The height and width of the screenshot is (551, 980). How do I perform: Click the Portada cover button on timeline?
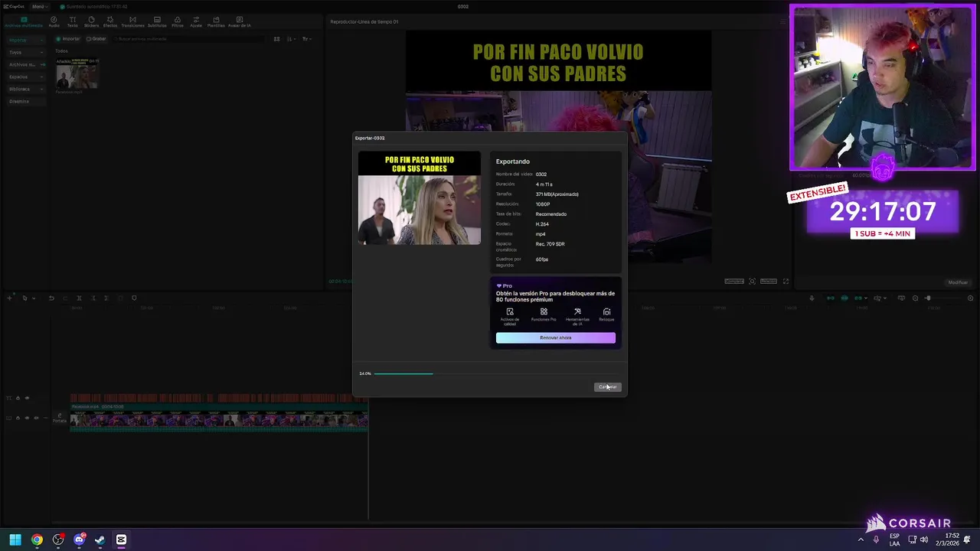click(x=60, y=419)
